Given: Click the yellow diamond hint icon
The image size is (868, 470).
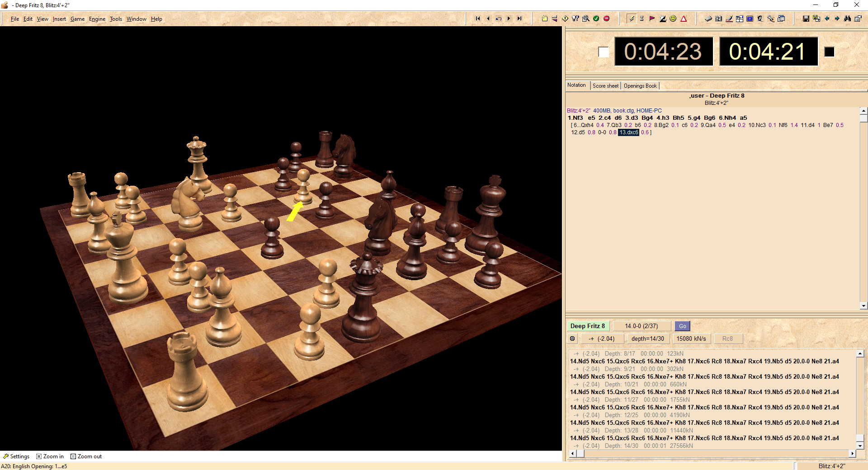Looking at the screenshot, I should [x=565, y=19].
